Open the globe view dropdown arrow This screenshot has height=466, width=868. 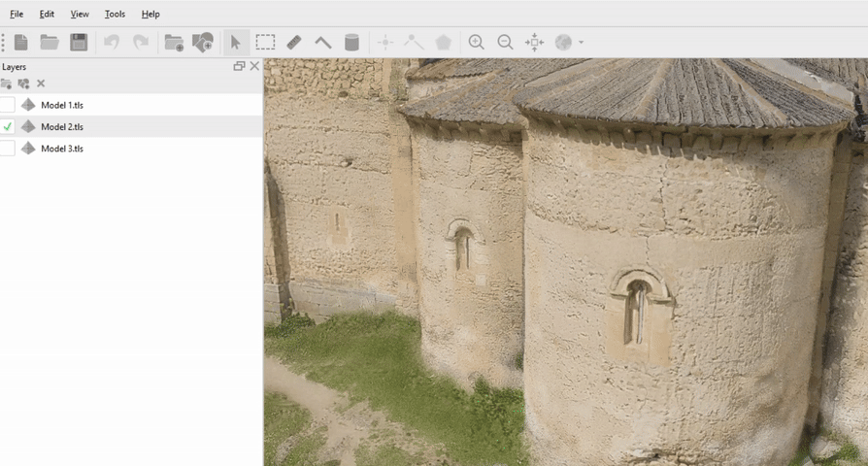(581, 43)
